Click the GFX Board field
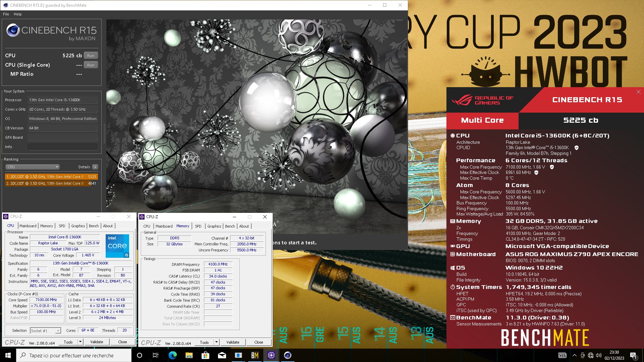Viewport: 644px width, 362px height. click(63, 137)
